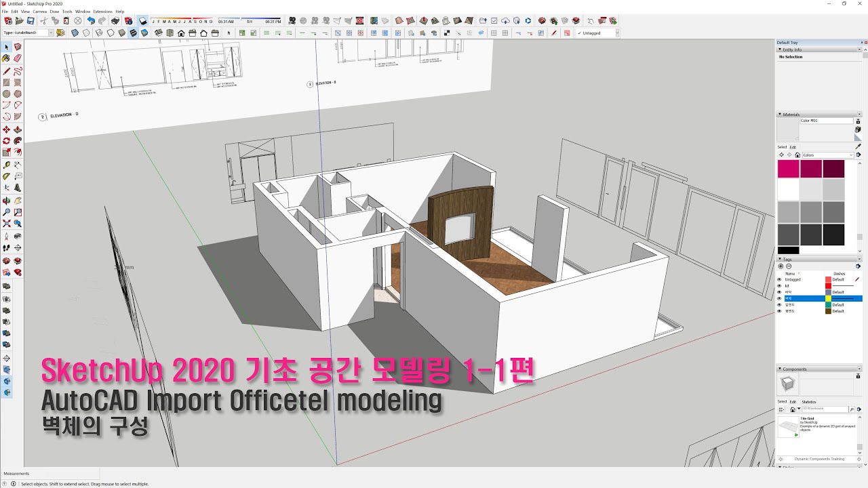Image resolution: width=868 pixels, height=488 pixels.
Task: Click the material name field Color M01
Action: coord(826,121)
